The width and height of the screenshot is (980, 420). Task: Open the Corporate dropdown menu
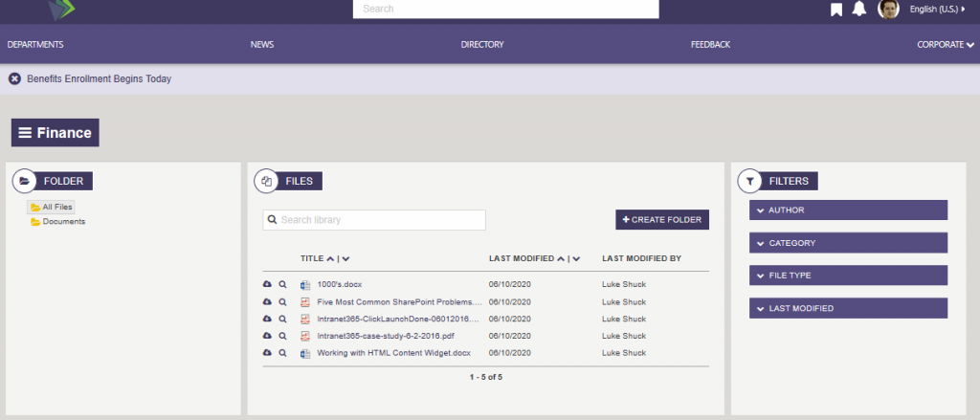945,45
